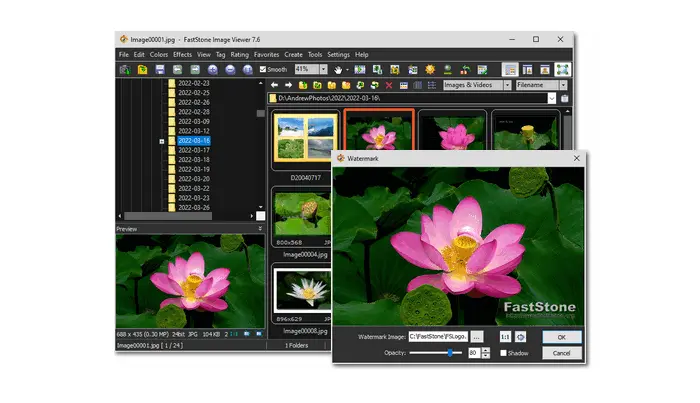Click the zoom in magnifier icon
Image resolution: width=700 pixels, height=403 pixels.
point(212,70)
